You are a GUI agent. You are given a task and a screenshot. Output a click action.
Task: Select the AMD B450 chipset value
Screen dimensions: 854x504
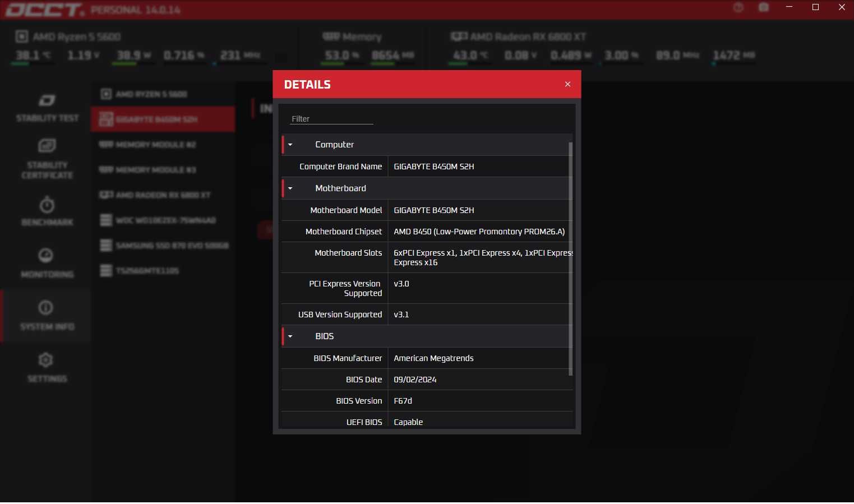(x=479, y=232)
